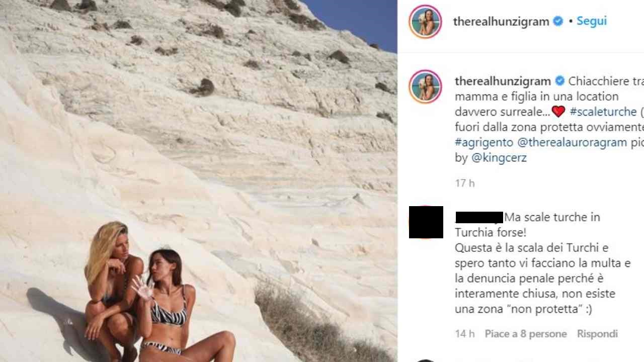Open the commenter's blacked-out avatar

click(426, 222)
